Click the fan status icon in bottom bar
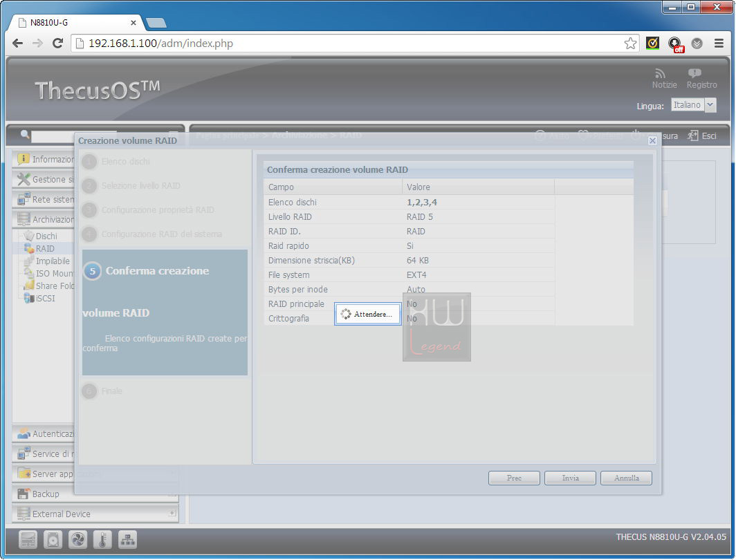This screenshot has width=736, height=560. point(77,540)
